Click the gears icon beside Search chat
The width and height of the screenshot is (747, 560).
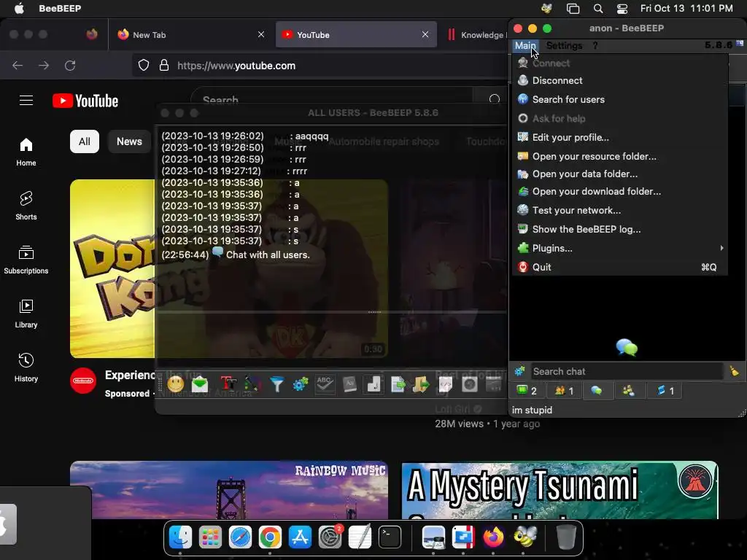click(519, 371)
